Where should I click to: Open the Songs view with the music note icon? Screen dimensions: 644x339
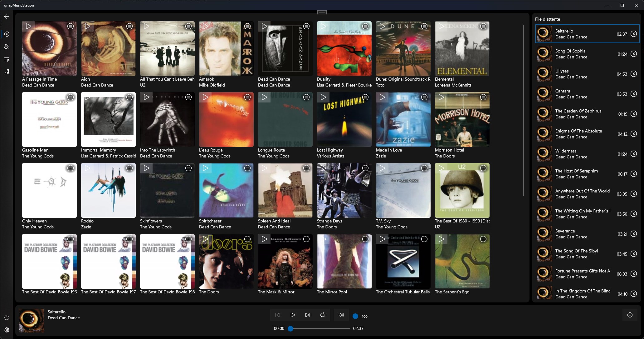point(7,72)
